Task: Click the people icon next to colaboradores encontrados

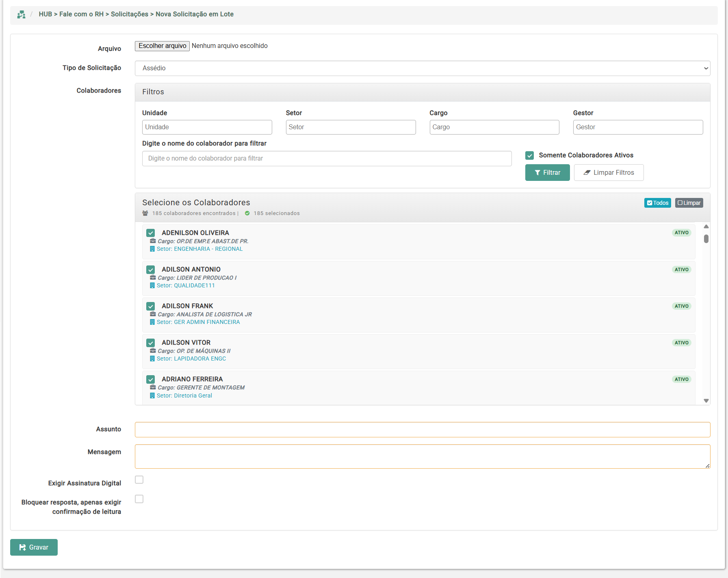Action: pyautogui.click(x=145, y=213)
